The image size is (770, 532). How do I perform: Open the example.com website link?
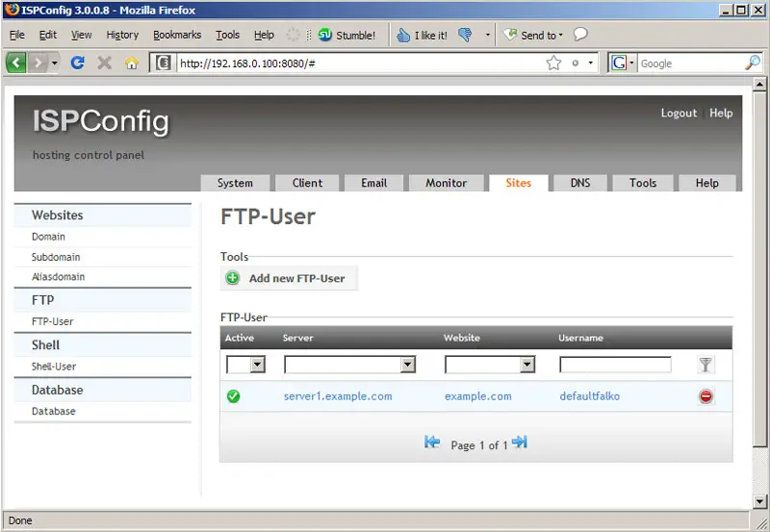click(x=477, y=396)
